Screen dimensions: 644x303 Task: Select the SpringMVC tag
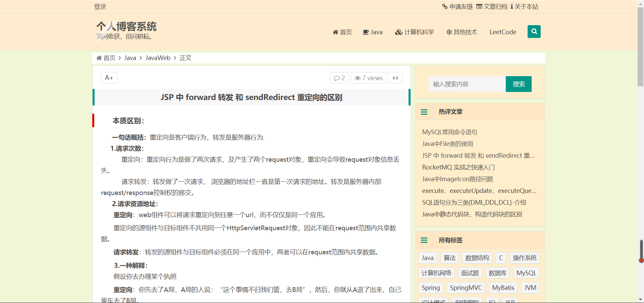click(x=466, y=288)
